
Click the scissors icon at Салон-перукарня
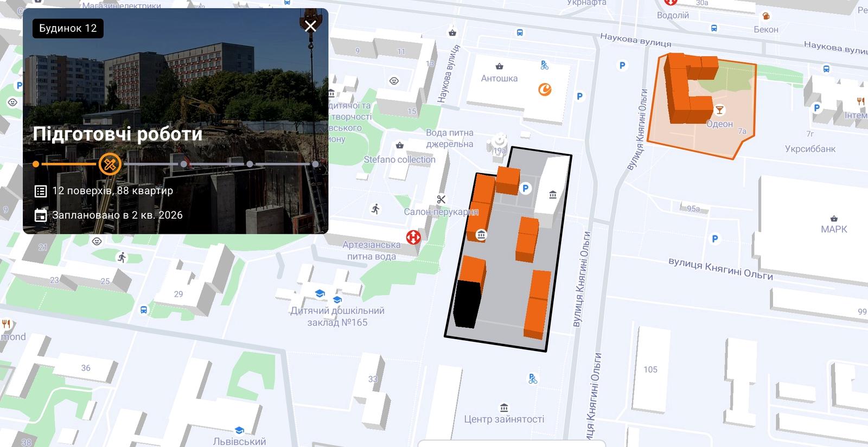[x=441, y=200]
